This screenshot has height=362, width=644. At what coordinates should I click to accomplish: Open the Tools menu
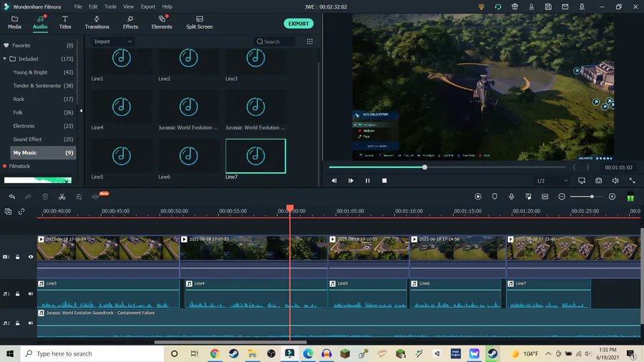tap(110, 6)
